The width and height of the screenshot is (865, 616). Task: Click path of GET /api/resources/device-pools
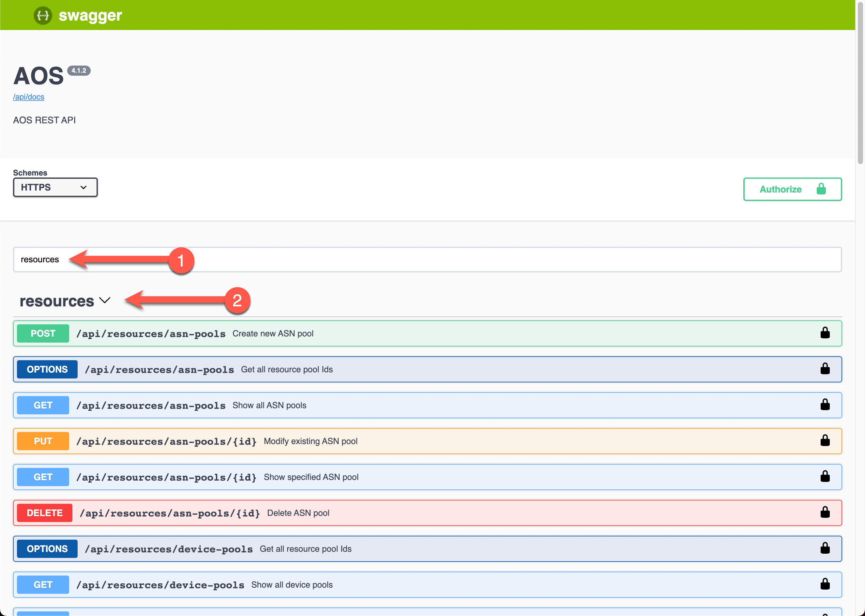(160, 585)
